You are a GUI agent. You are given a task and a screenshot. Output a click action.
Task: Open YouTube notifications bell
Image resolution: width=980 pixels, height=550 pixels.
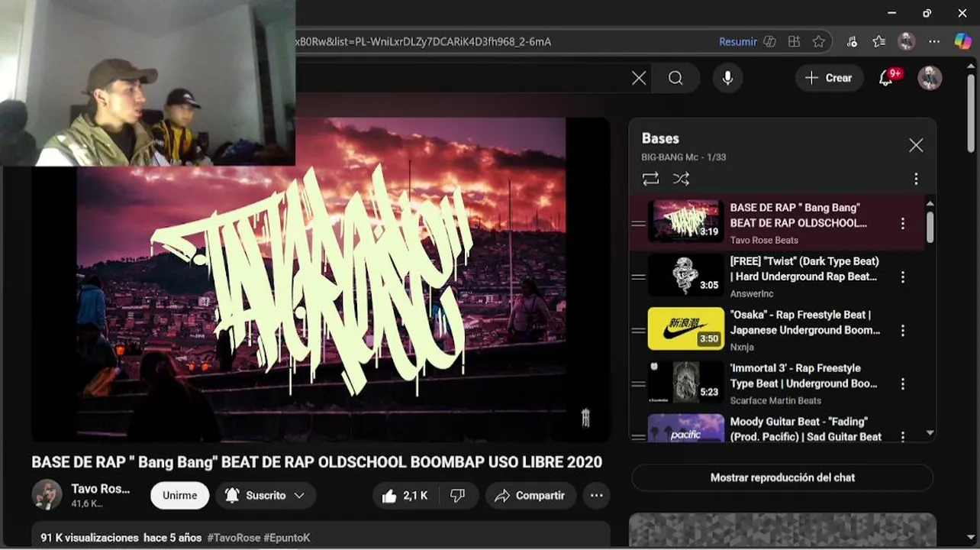pyautogui.click(x=886, y=78)
